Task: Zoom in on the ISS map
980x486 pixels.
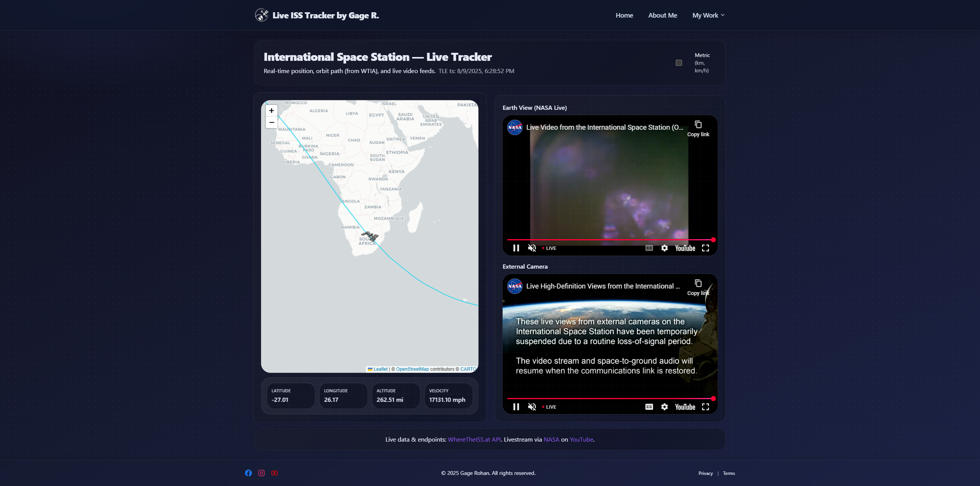Action: pos(271,111)
